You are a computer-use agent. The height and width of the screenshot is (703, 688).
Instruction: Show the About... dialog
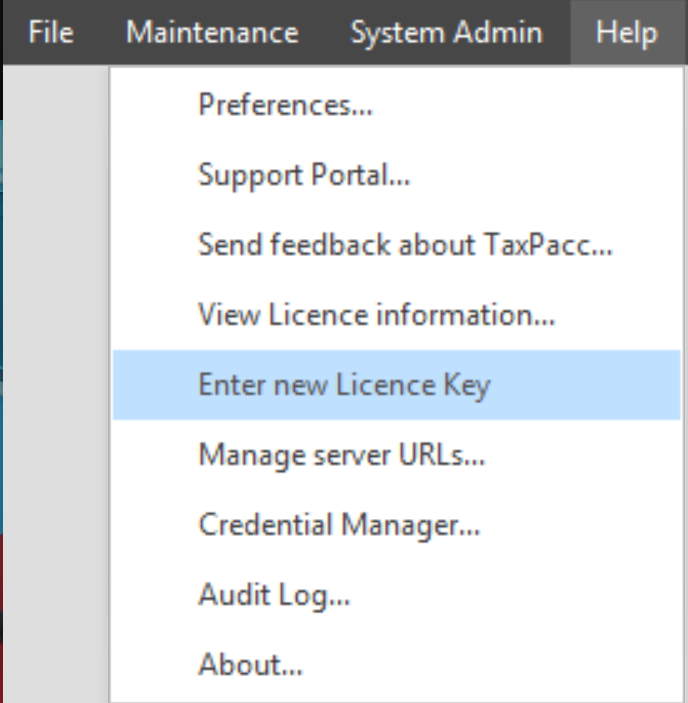tap(397, 664)
